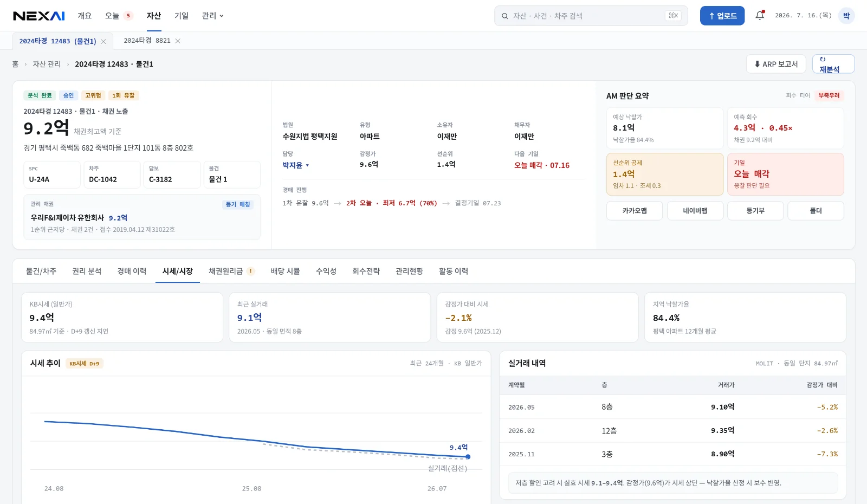The width and height of the screenshot is (867, 504).
Task: Switch to the 물건/차주 tab
Action: 41,271
